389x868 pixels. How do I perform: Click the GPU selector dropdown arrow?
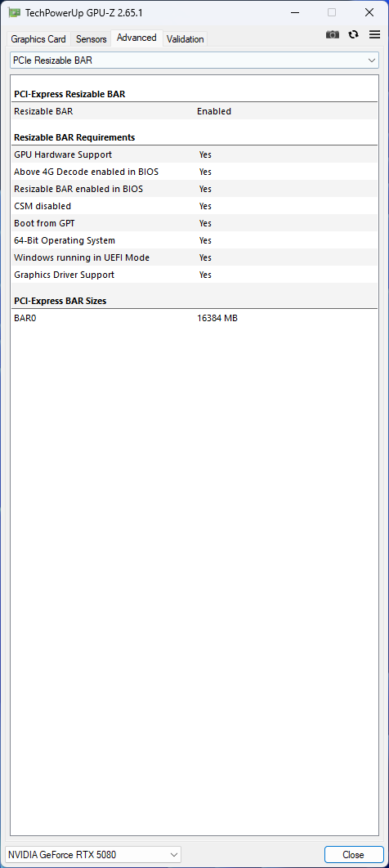point(173,854)
